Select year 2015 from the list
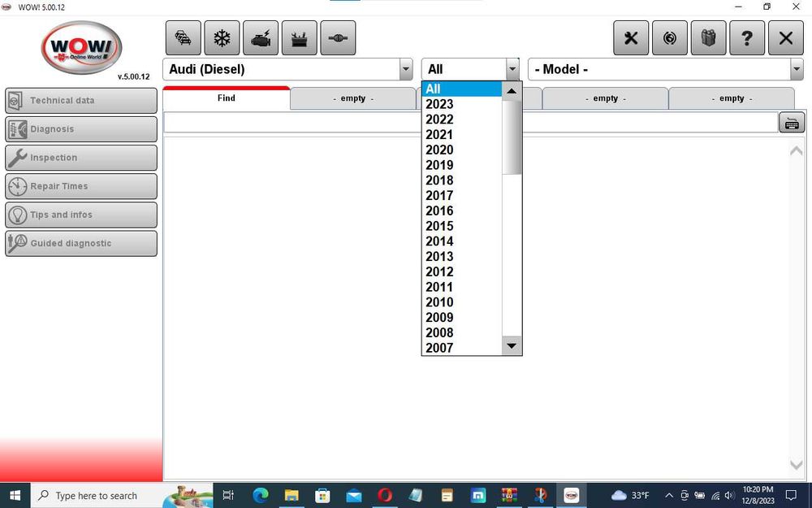 click(462, 226)
